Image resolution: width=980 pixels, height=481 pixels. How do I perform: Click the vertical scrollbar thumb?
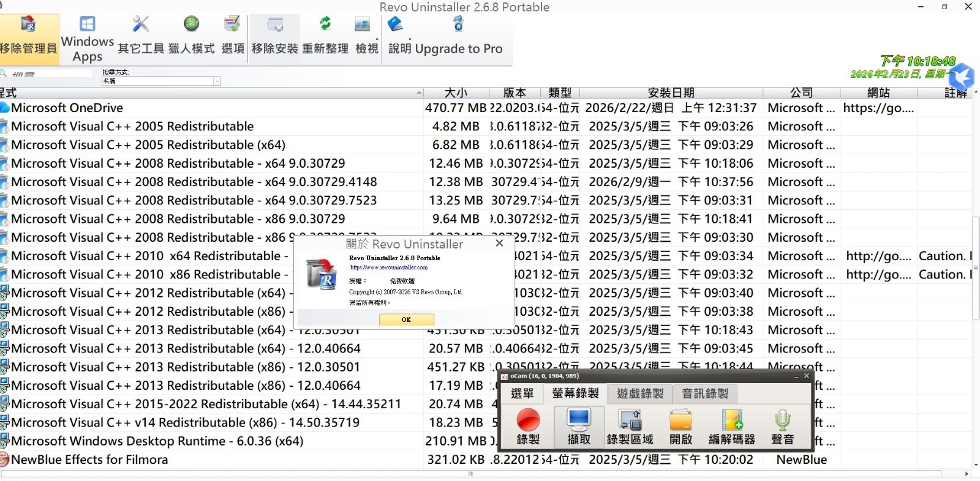pos(976,267)
